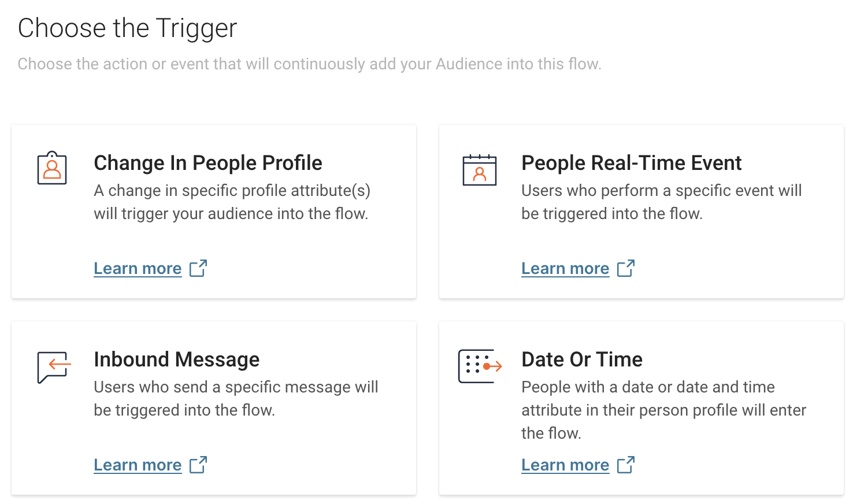
Task: Select the People Real-Time Event title
Action: [631, 163]
